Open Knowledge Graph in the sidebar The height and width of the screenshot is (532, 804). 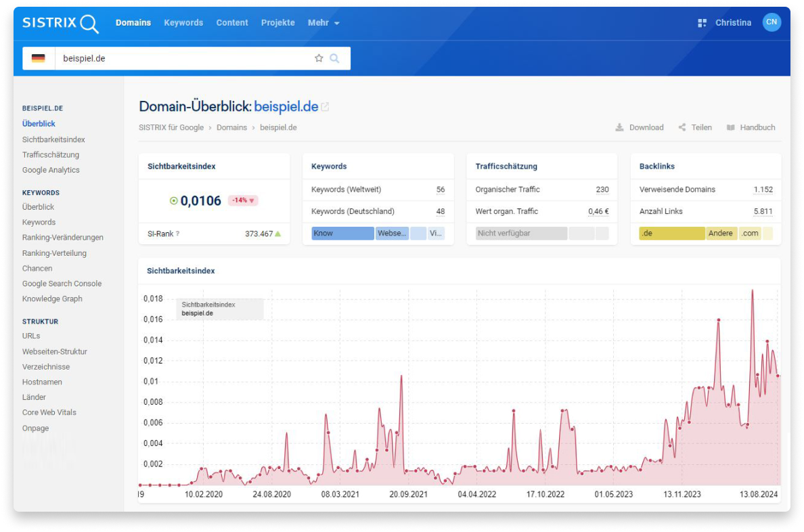point(52,299)
